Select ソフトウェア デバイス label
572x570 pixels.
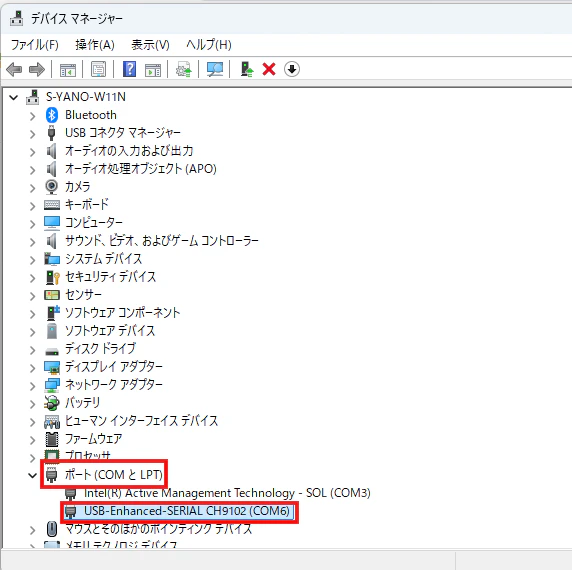tap(110, 331)
